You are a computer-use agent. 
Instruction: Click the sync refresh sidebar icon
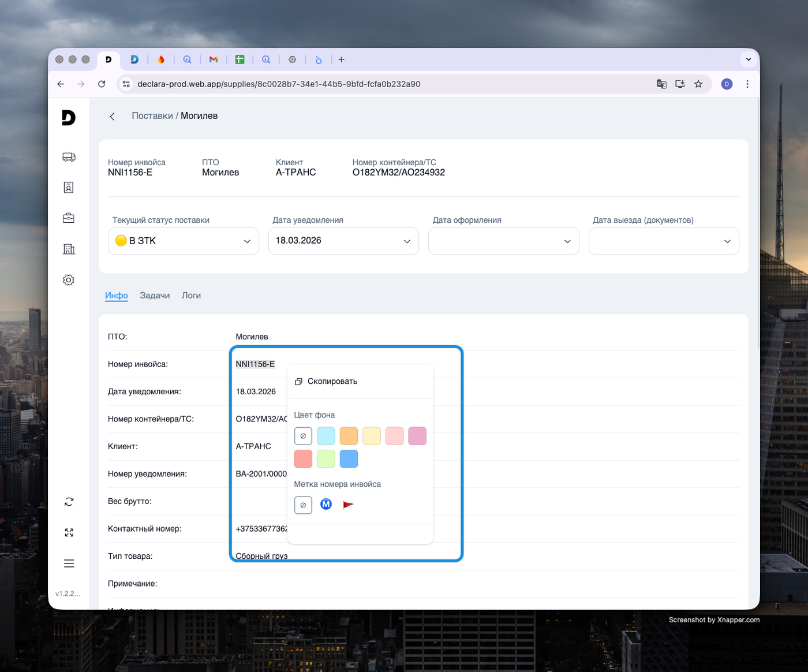point(69,502)
